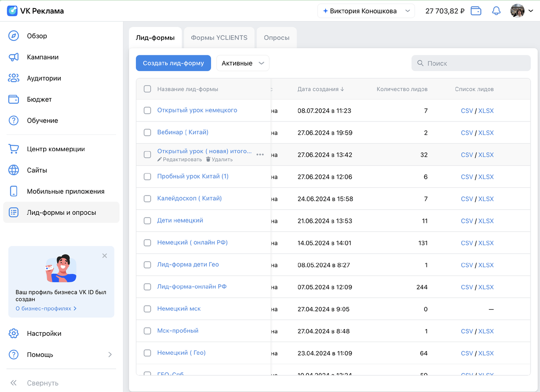Click the Количество лидов column header
Screen dimensions: 540x392
point(402,89)
